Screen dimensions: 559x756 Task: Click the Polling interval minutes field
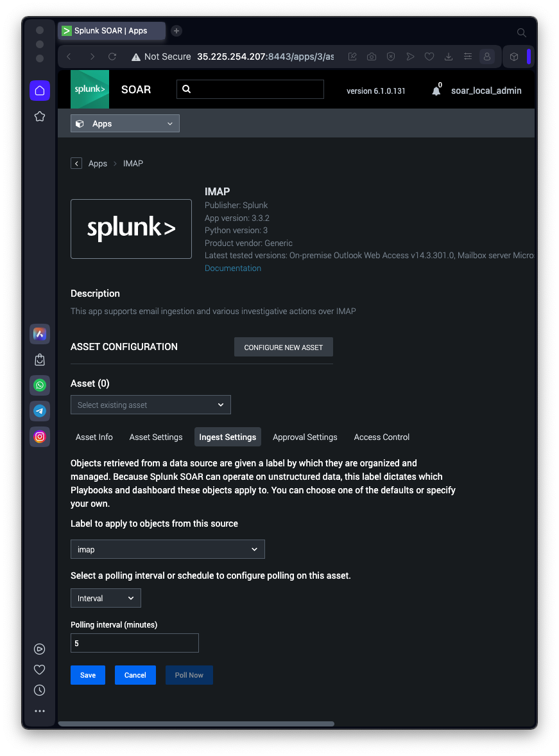click(135, 643)
